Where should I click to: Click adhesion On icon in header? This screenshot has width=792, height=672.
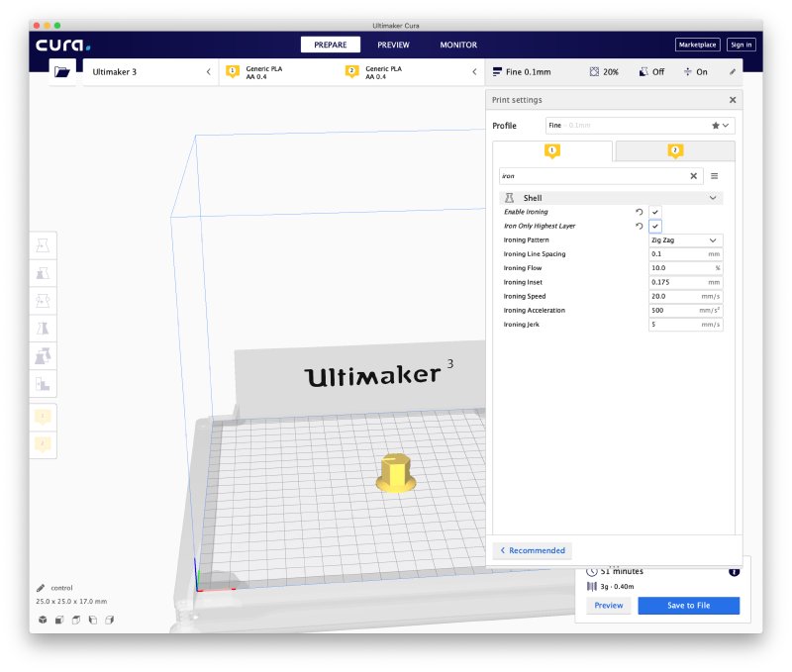[687, 71]
